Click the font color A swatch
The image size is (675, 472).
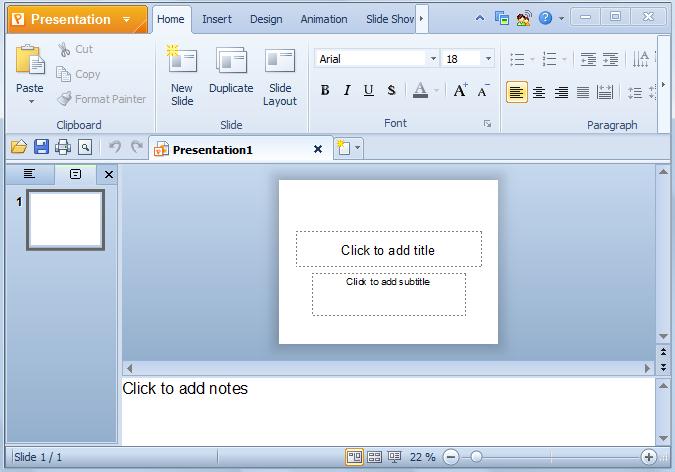tap(421, 90)
